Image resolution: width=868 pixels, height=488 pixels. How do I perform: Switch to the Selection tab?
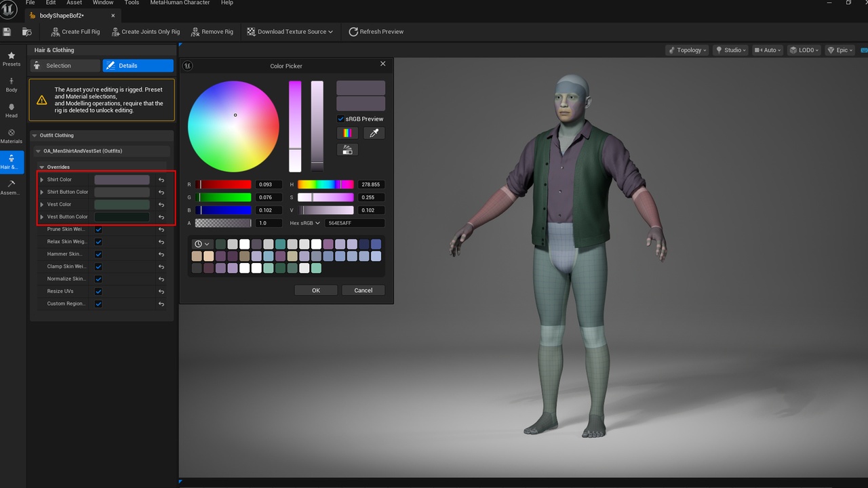(x=65, y=66)
